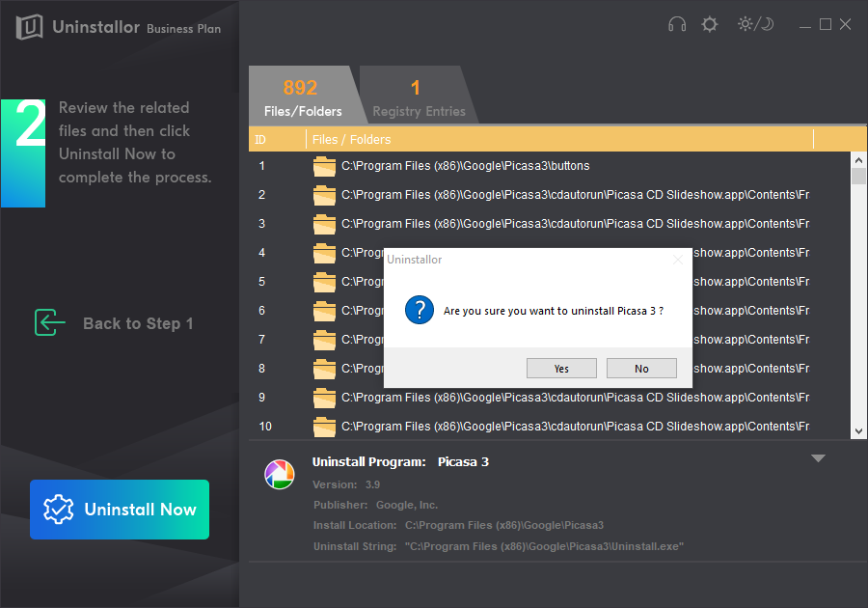Viewport: 868px width, 608px height.
Task: Click the back arrow icon
Action: click(x=50, y=322)
